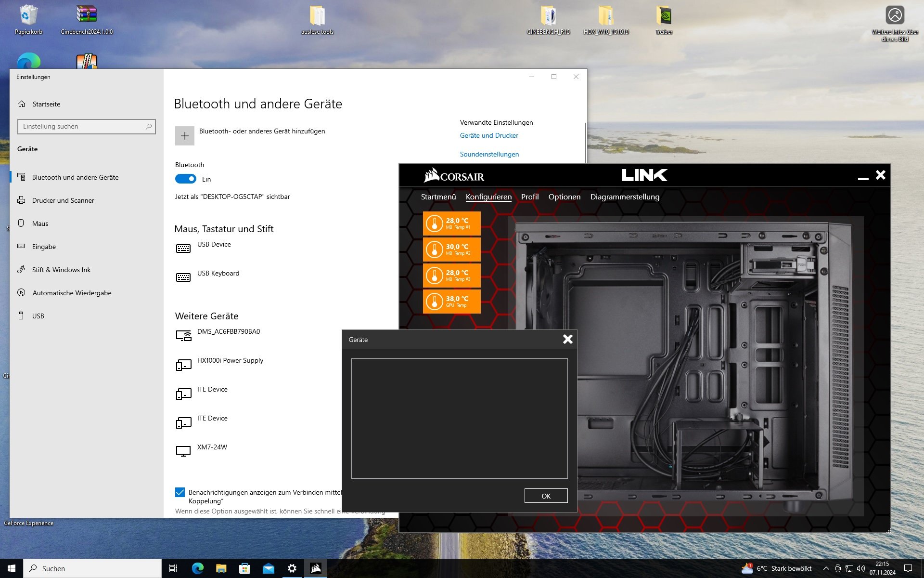The width and height of the screenshot is (924, 578).
Task: Open Automatische Wiedergabe settings
Action: pos(87,293)
